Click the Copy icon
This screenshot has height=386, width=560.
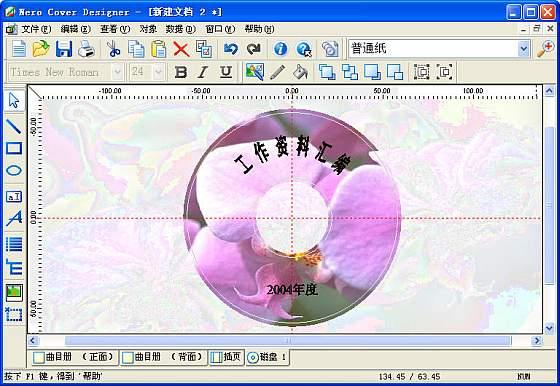[x=136, y=49]
